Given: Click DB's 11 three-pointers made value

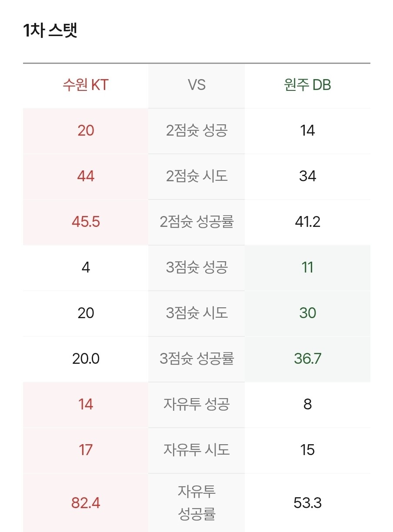Looking at the screenshot, I should coord(307,267).
